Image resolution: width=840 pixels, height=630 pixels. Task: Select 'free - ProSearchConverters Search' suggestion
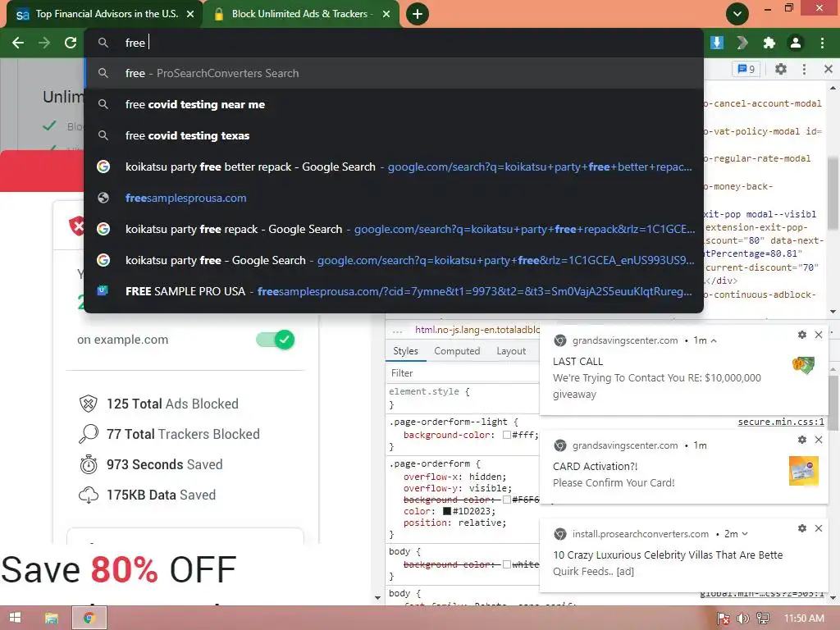click(x=394, y=73)
